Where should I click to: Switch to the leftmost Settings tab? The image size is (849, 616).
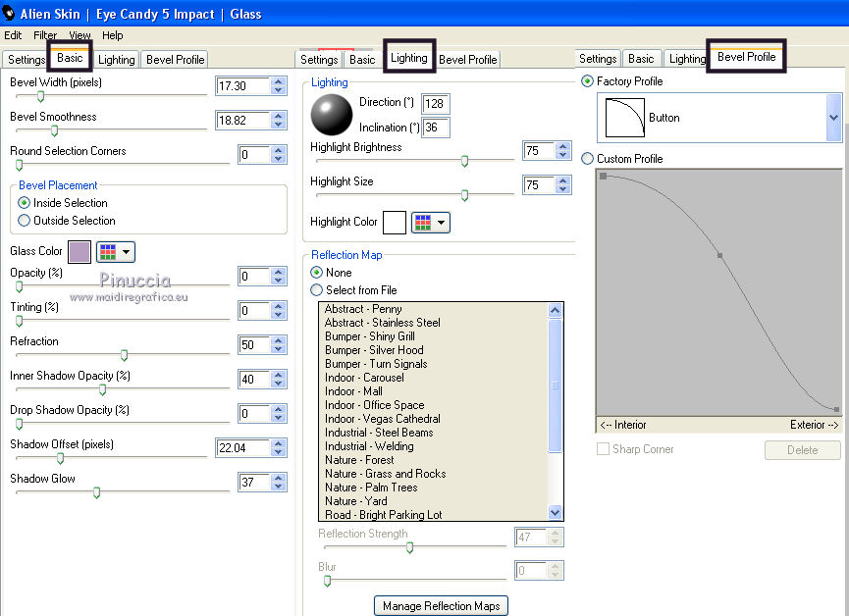(x=27, y=60)
